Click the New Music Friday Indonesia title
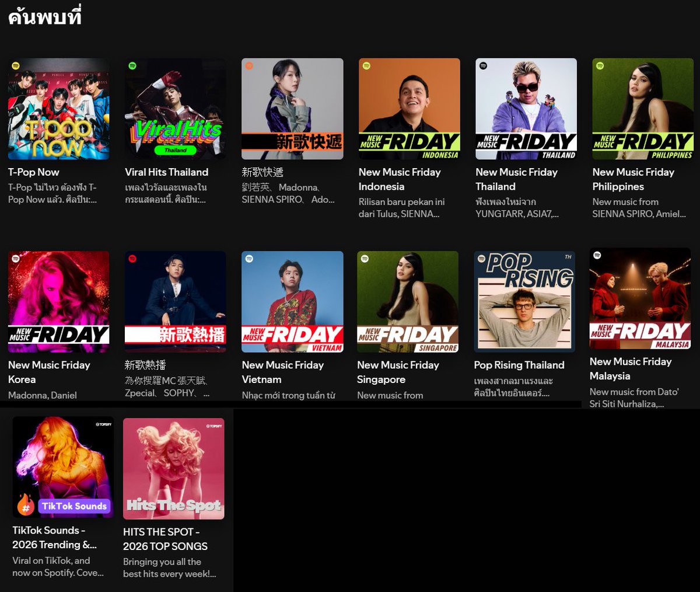 pyautogui.click(x=400, y=179)
